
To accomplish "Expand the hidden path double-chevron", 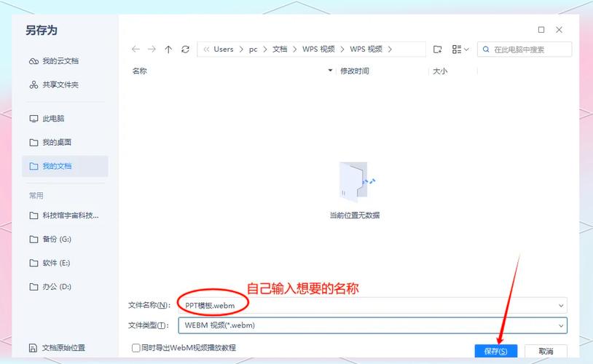I will coord(206,49).
